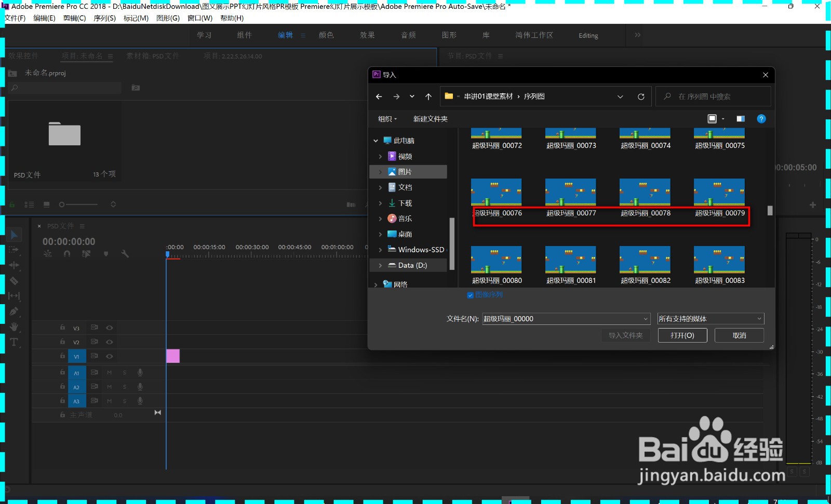Expand Data (D:) drive node
The image size is (831, 504).
(380, 265)
